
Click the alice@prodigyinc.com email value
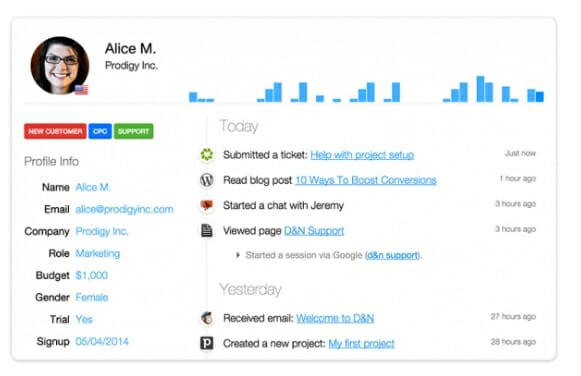(x=124, y=209)
